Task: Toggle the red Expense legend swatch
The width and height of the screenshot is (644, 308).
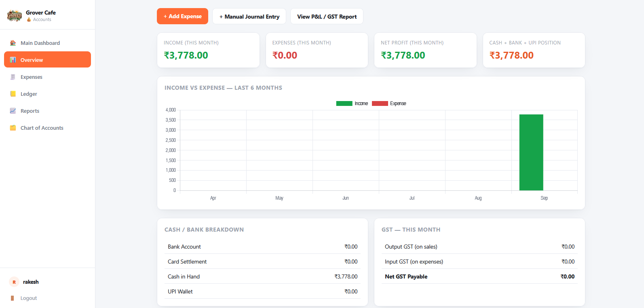Action: 380,103
